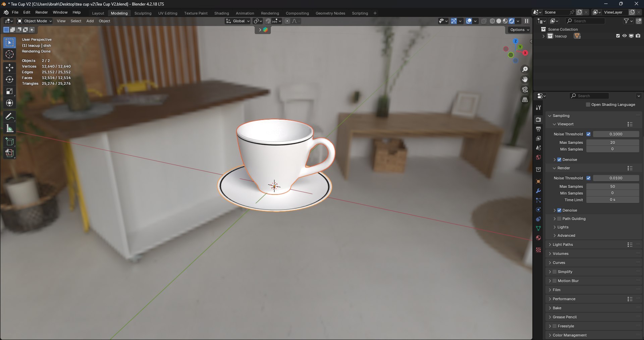Switch to wireframe viewport shading
Viewport: 644px width, 340px height.
pos(492,21)
